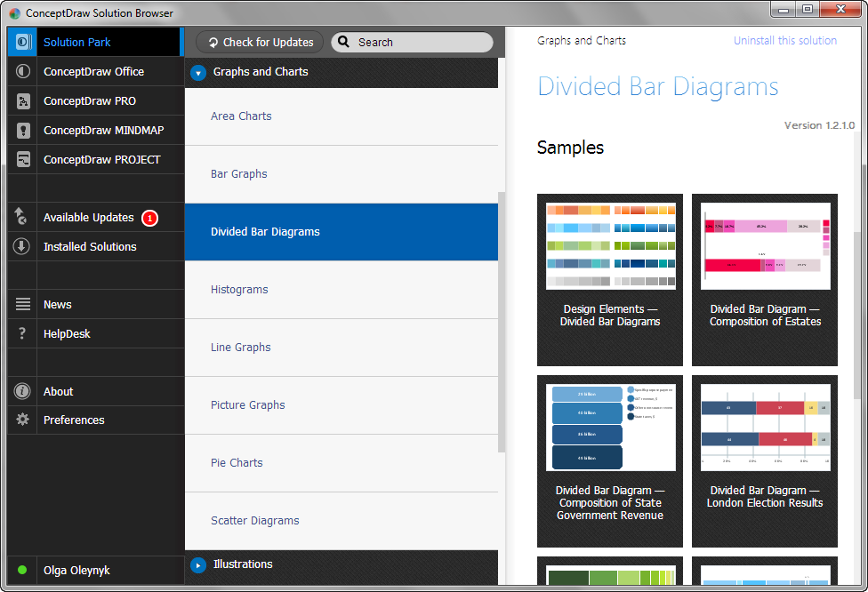The height and width of the screenshot is (592, 868).
Task: Click the Olga Oleynyk user name
Action: coord(76,571)
